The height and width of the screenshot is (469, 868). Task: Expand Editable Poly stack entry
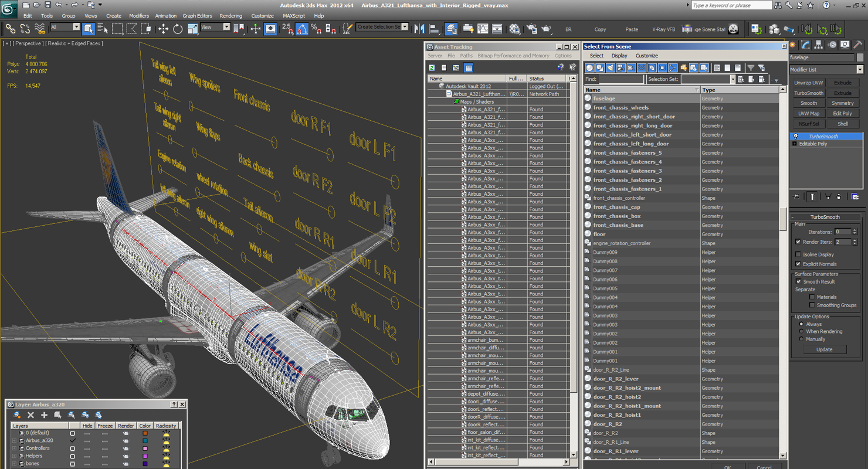[795, 144]
